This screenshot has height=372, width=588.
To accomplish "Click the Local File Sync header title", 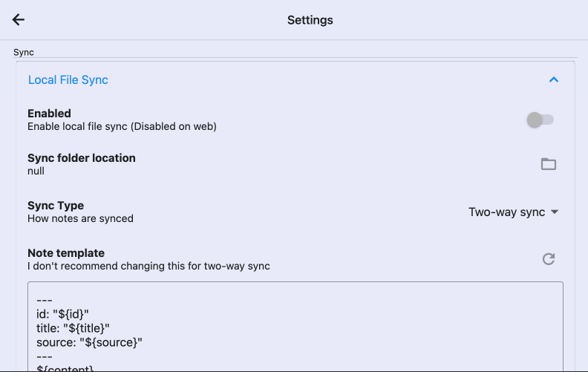I will [68, 80].
